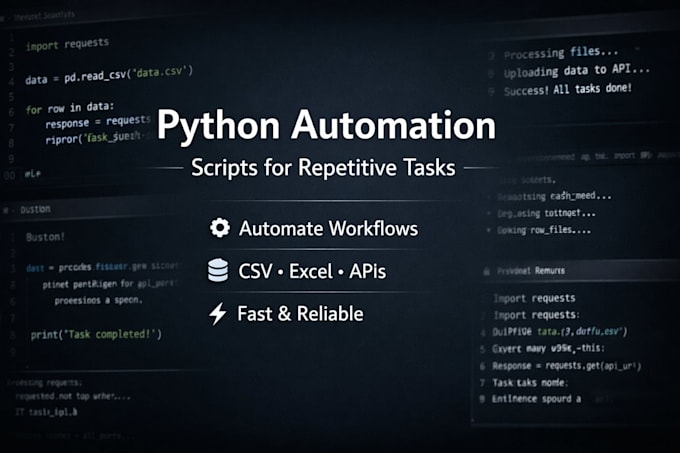Click the "for row in data:" line
This screenshot has height=453, width=680.
pyautogui.click(x=69, y=108)
